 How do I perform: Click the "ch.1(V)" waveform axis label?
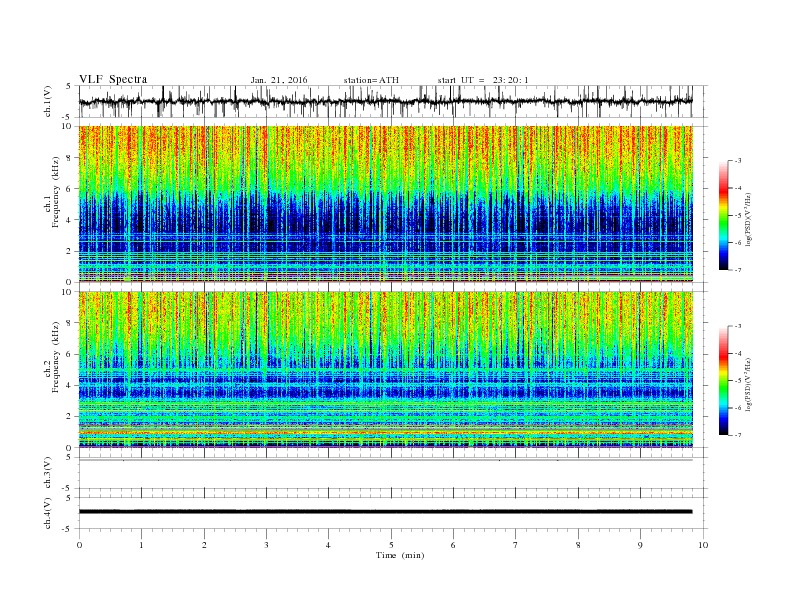[x=48, y=101]
